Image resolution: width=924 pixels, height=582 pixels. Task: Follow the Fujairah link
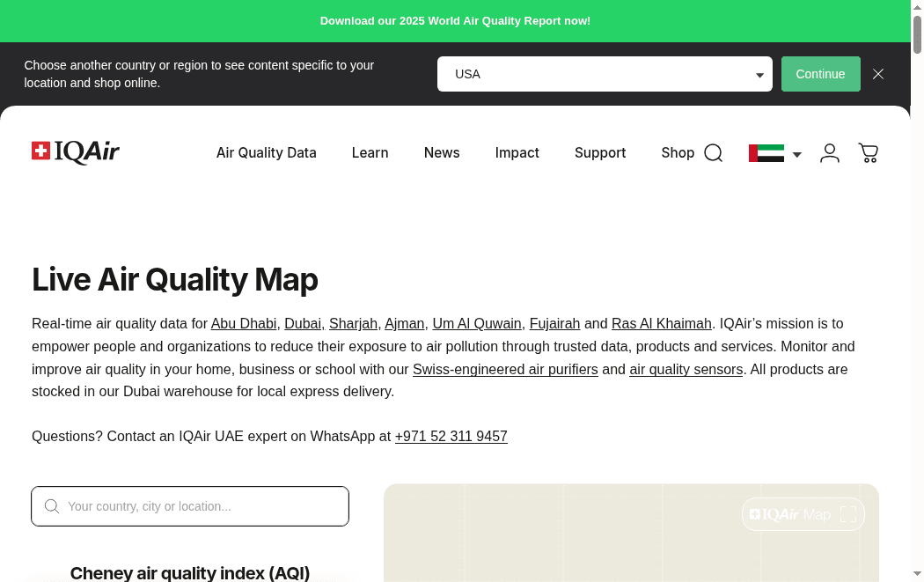[554, 324]
